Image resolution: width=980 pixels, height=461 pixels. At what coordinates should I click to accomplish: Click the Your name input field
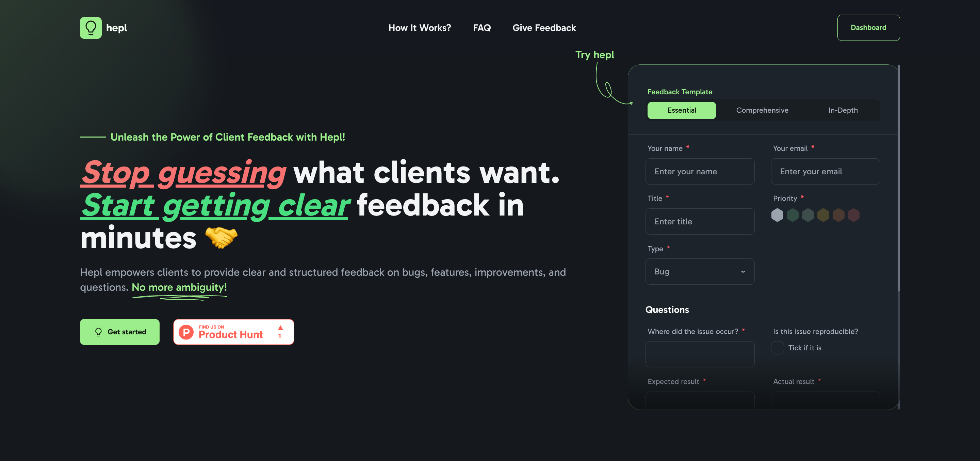coord(700,171)
